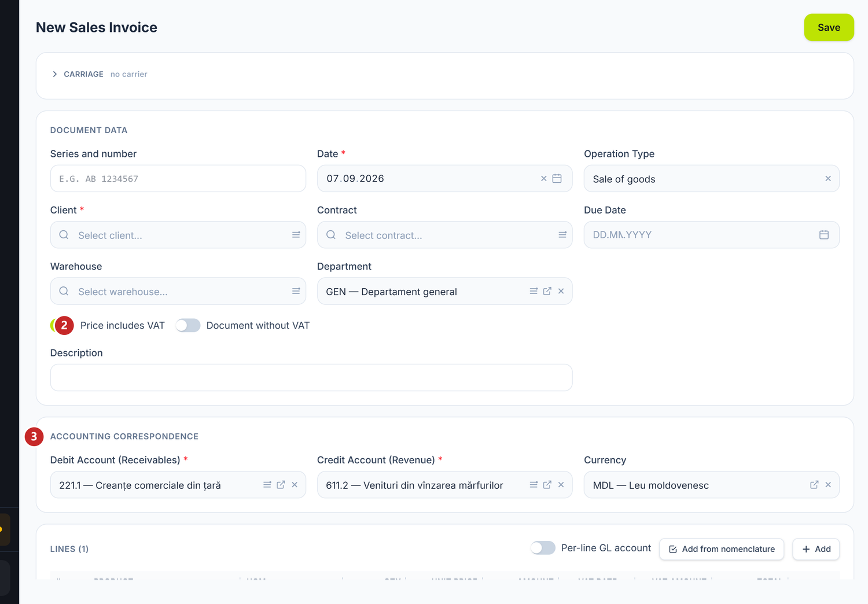Click into the Due Date input
This screenshot has height=604, width=868.
click(x=712, y=235)
